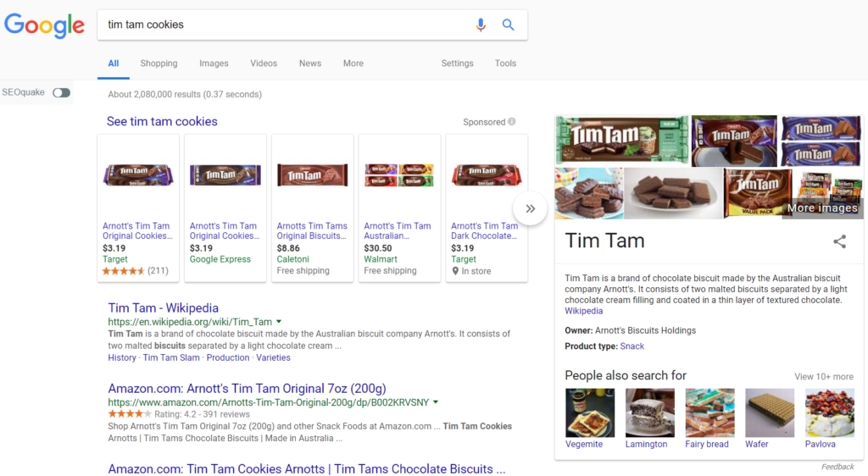This screenshot has width=868, height=476.
Task: Click the Caletoni $8.86 product image
Action: [x=312, y=175]
